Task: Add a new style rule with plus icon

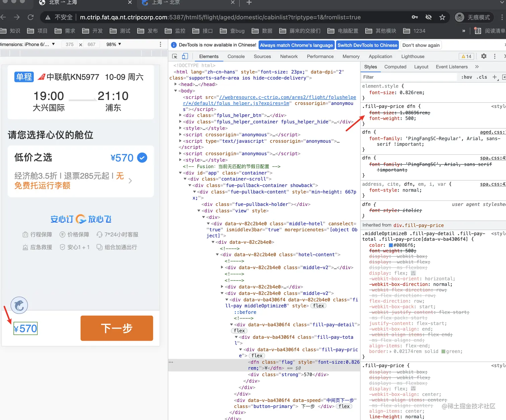Action: 495,77
